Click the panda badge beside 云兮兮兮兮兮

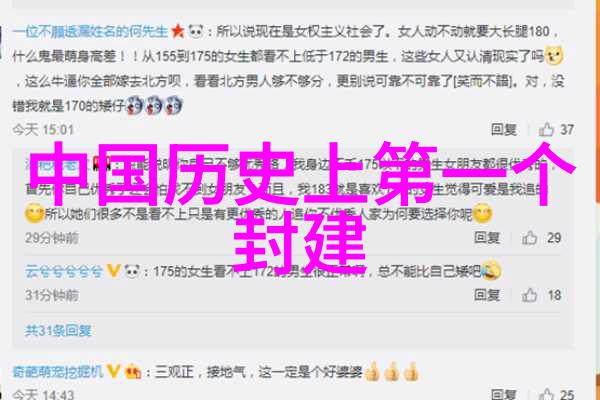click(x=132, y=271)
